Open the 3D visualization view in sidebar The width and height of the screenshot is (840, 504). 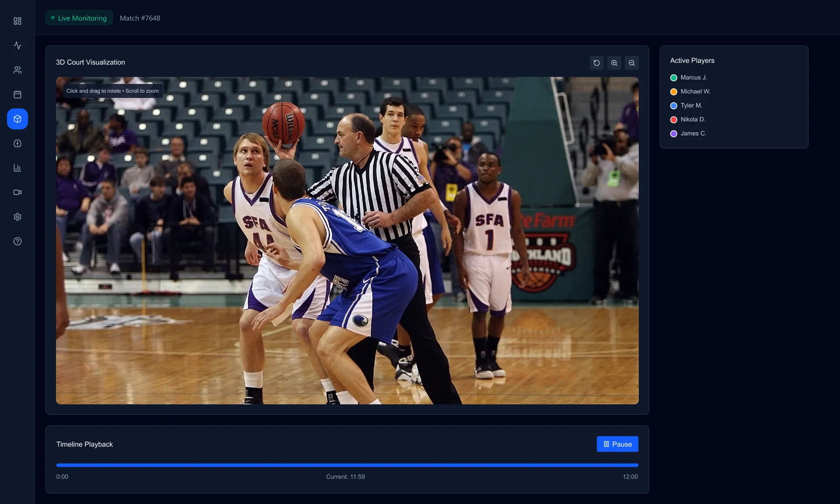pos(17,118)
